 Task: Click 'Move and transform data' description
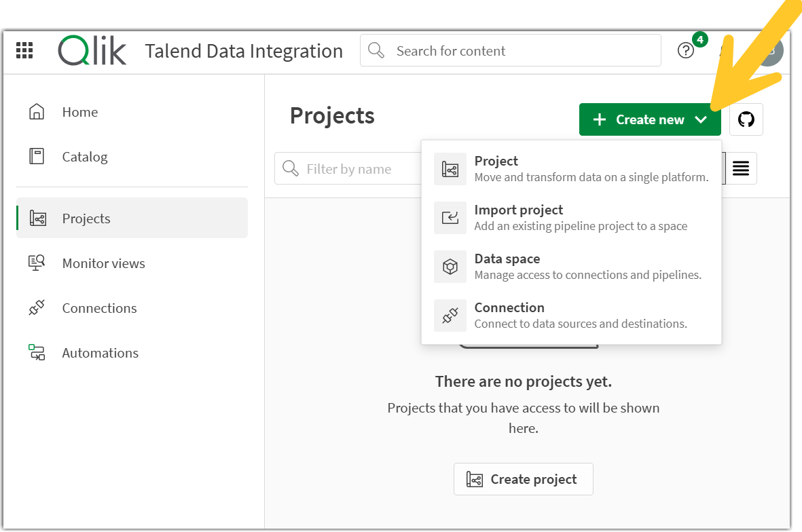coord(591,177)
